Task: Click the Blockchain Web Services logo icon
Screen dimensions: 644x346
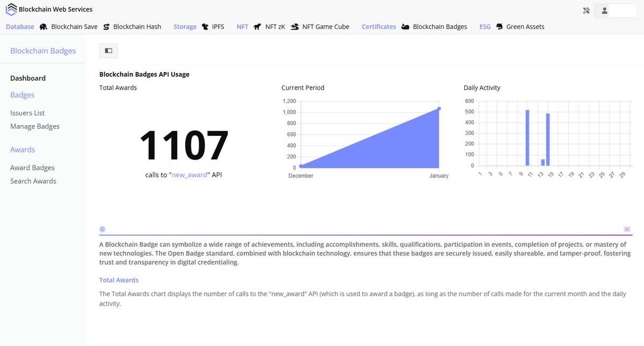Action: (x=11, y=9)
